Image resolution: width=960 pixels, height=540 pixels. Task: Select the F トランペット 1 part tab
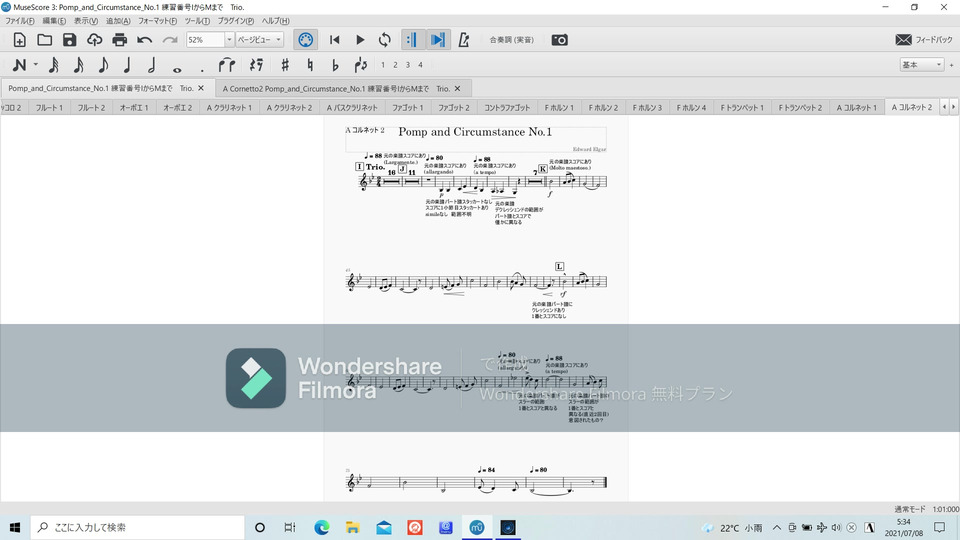coord(742,108)
